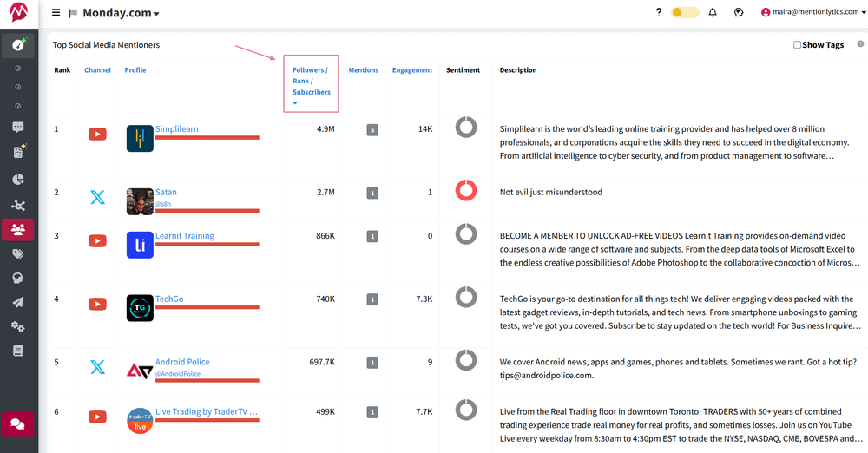Screen dimensions: 868x453
Task: Open the hamburger menu
Action: coord(56,12)
